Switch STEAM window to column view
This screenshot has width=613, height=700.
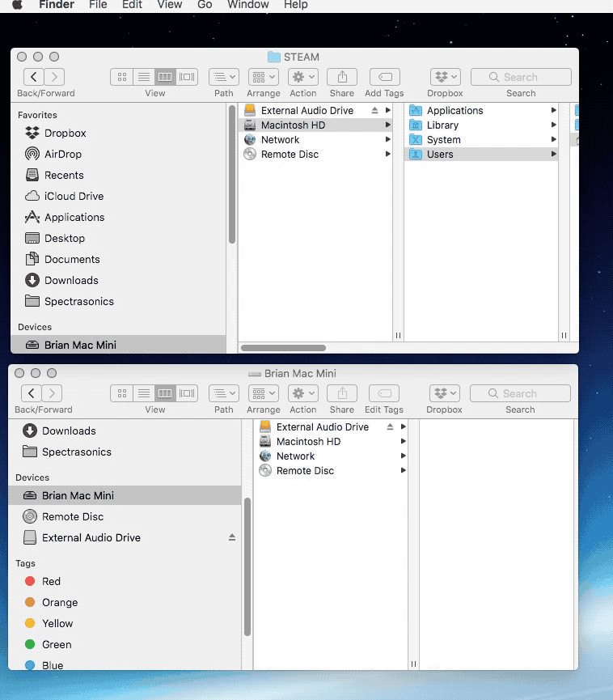coord(165,77)
